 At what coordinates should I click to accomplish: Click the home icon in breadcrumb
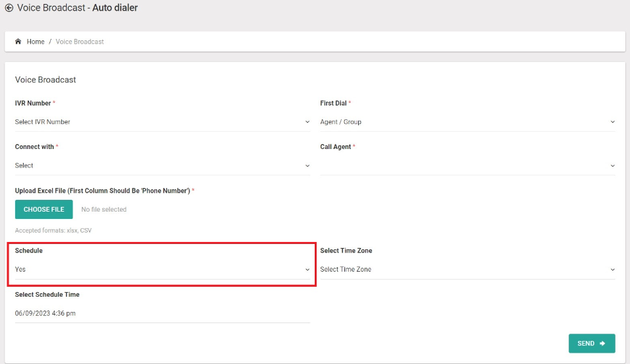[18, 42]
